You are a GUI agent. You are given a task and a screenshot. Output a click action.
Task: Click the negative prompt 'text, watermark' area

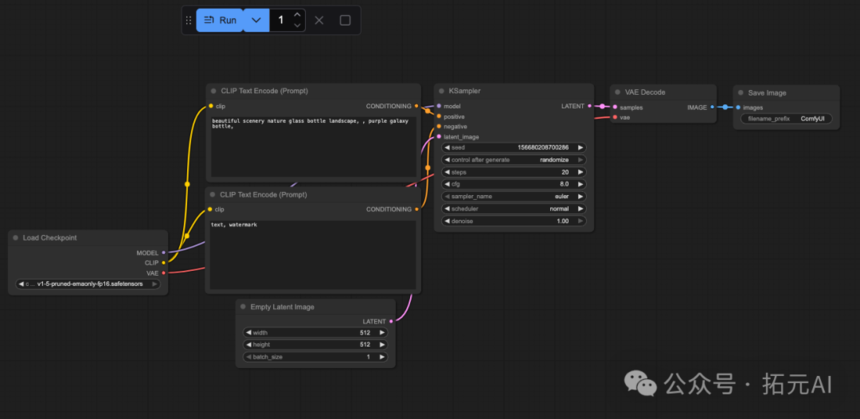pyautogui.click(x=313, y=254)
